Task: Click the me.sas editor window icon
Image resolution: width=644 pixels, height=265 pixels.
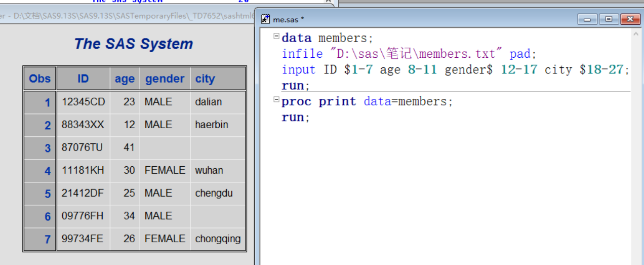Action: tap(265, 19)
